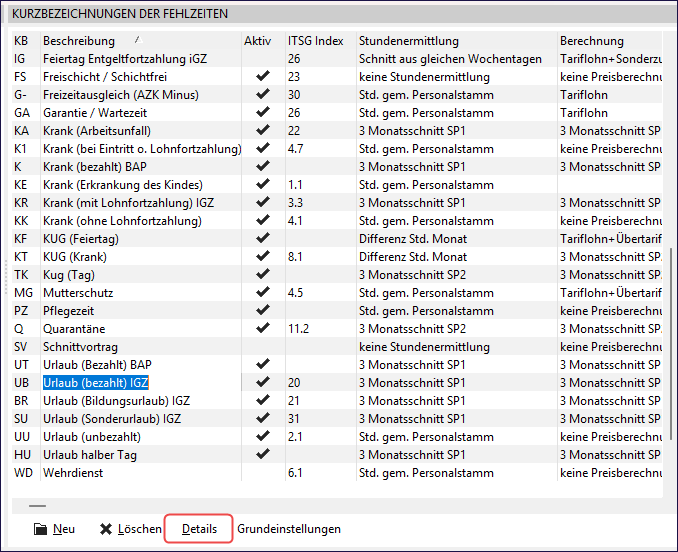Viewport: 678px width, 552px height.
Task: Click the X icon beside Löschen
Action: pos(106,529)
